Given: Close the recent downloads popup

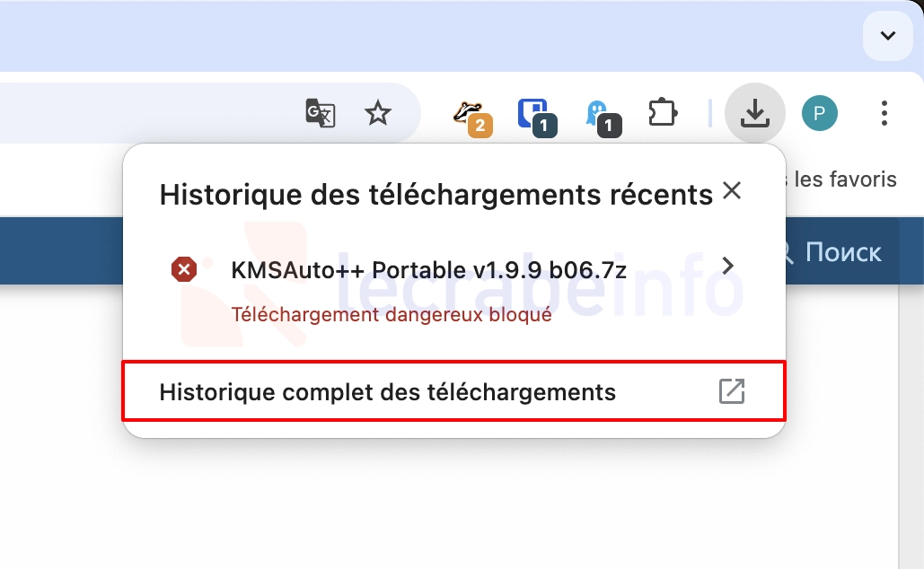Looking at the screenshot, I should 732,191.
